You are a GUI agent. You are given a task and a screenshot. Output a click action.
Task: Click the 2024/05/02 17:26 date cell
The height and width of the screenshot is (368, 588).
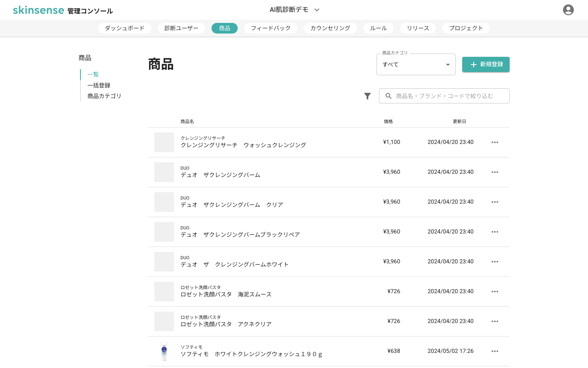(x=450, y=351)
